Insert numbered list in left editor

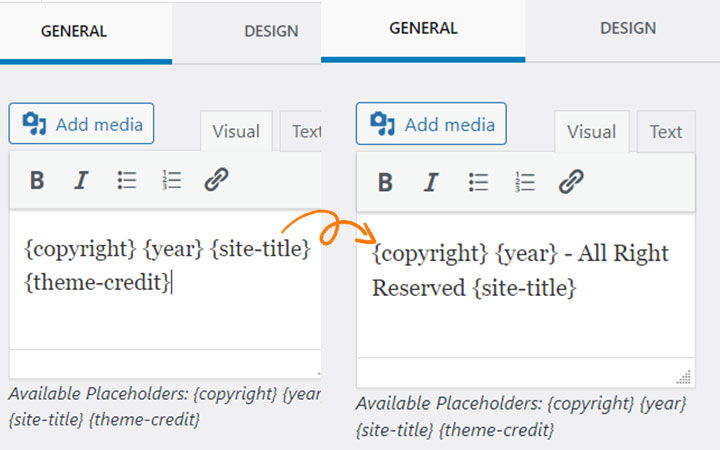(172, 180)
